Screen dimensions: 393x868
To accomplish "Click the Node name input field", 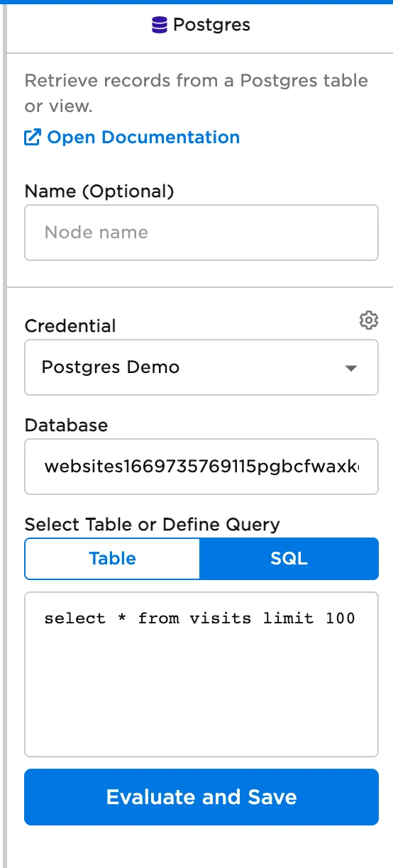I will tap(201, 233).
